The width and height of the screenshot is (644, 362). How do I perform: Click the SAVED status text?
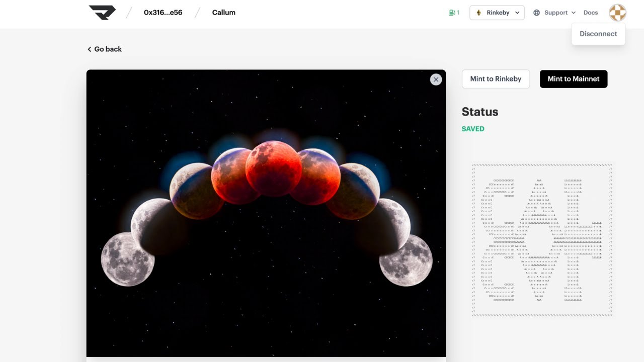473,129
